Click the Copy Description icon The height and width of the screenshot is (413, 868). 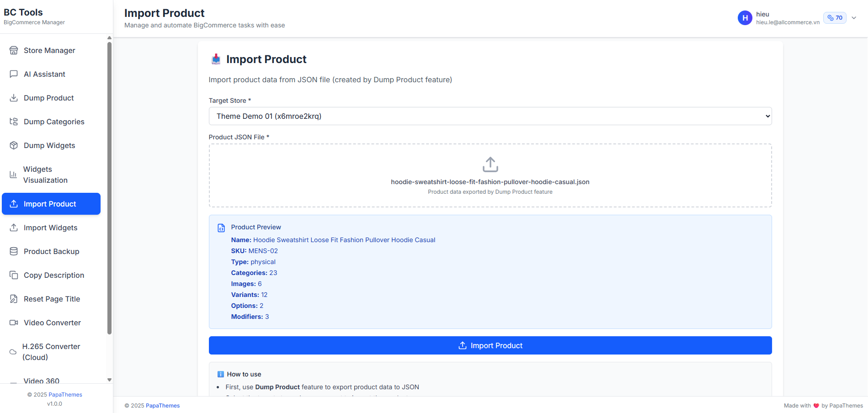point(14,275)
